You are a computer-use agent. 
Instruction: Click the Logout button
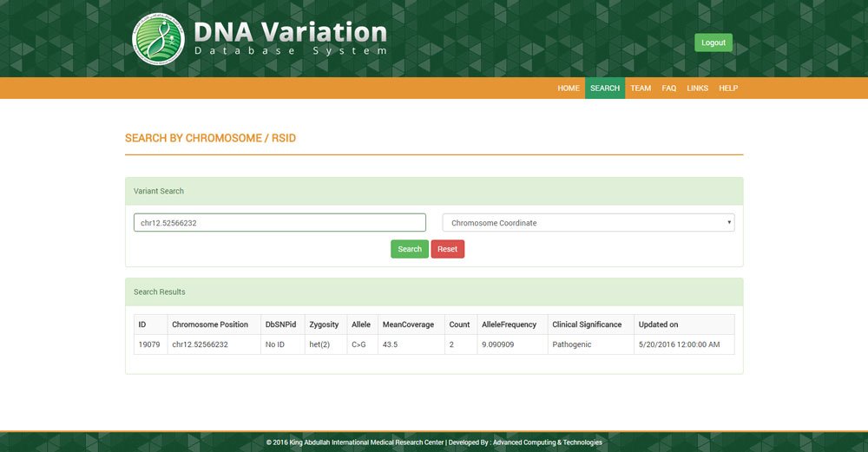[x=713, y=43]
